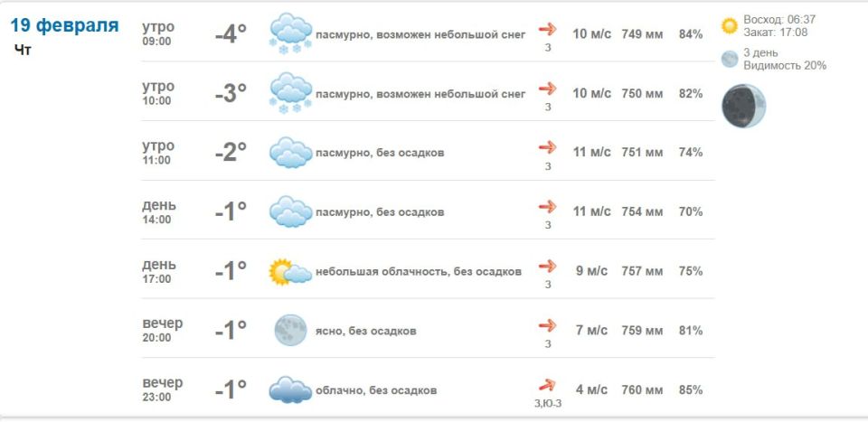The height and width of the screenshot is (422, 868).
Task: Click the overcast cloud icon at 14:00
Action: tap(290, 211)
